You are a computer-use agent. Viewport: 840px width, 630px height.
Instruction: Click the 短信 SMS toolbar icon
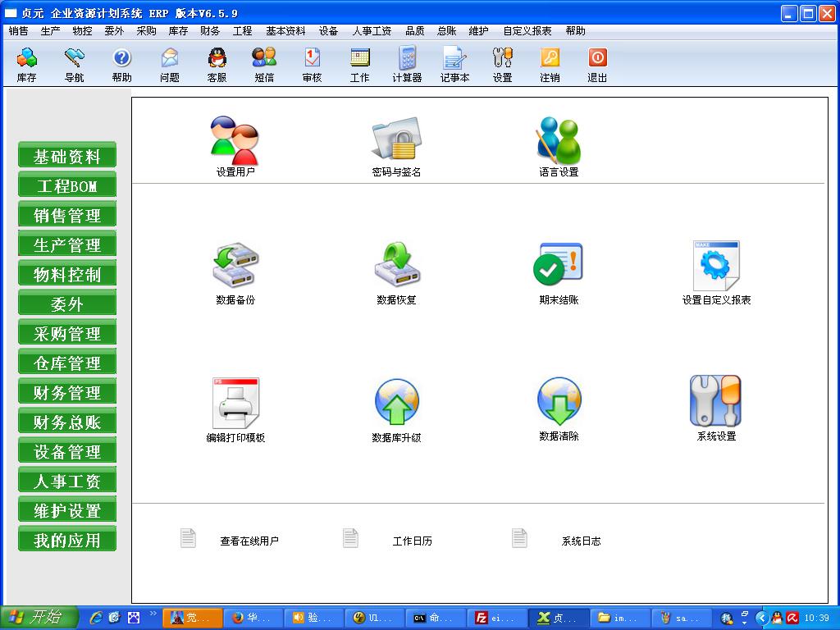pos(264,65)
